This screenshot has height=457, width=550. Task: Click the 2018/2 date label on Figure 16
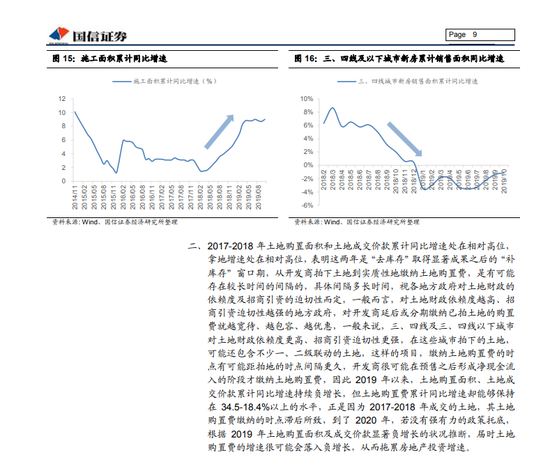pyautogui.click(x=323, y=180)
